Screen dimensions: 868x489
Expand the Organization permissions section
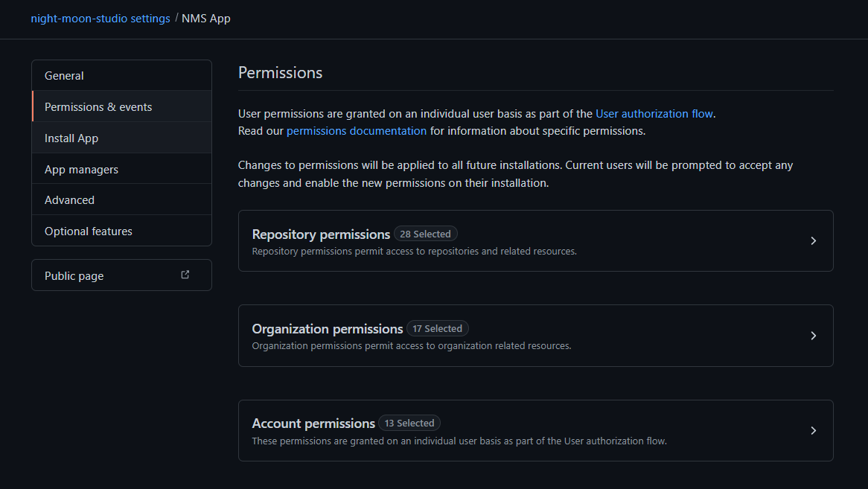pyautogui.click(x=536, y=336)
